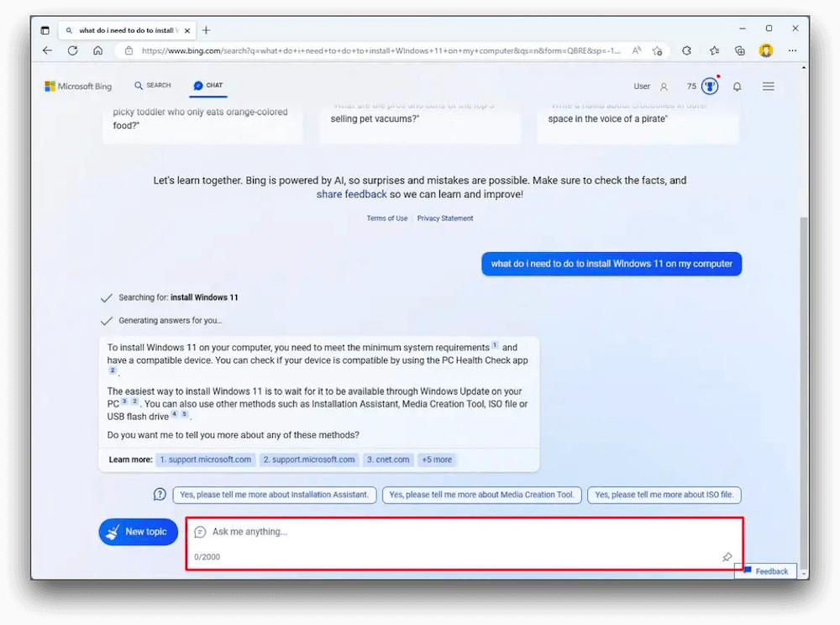Open browser Settings and more menu
This screenshot has height=625, width=840.
click(x=792, y=50)
